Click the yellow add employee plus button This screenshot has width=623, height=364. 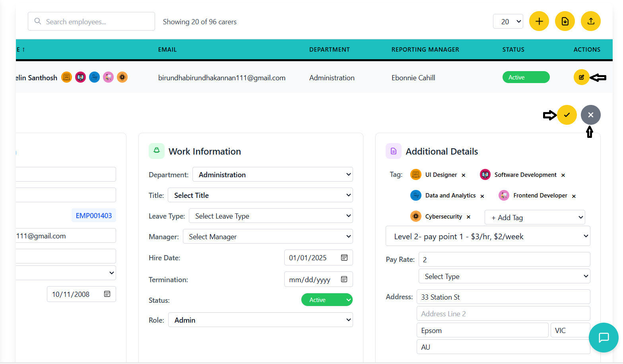tap(539, 21)
